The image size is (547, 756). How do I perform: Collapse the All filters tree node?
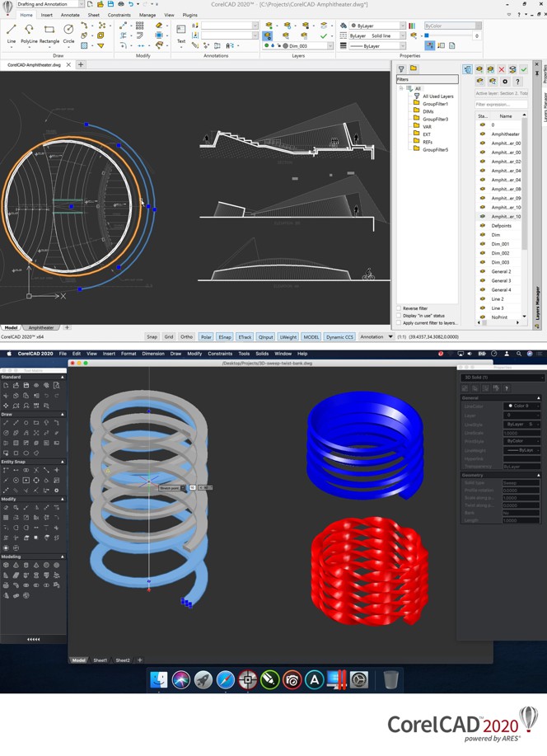pyautogui.click(x=401, y=88)
